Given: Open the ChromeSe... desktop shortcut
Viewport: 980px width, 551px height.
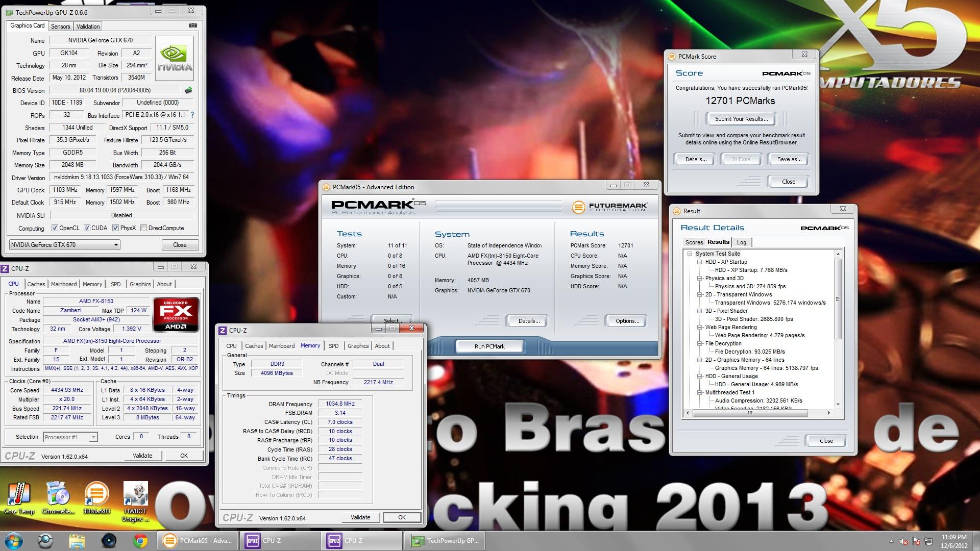Looking at the screenshot, I should (x=58, y=498).
